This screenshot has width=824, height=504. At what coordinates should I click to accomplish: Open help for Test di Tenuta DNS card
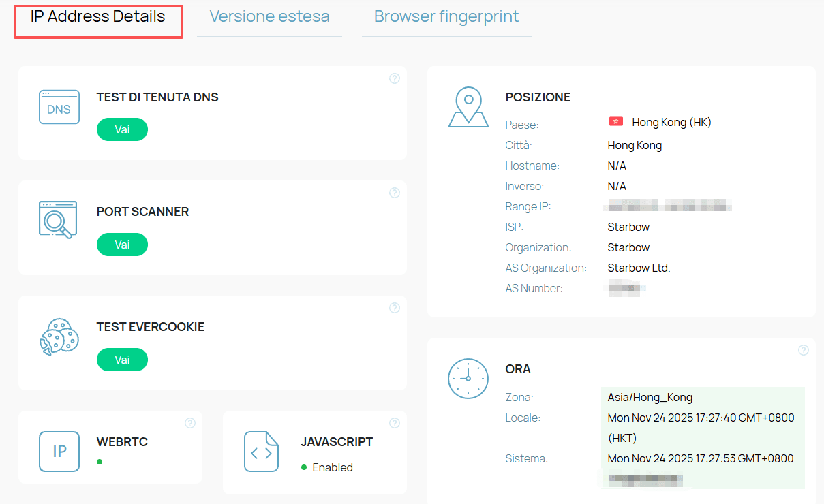395,78
